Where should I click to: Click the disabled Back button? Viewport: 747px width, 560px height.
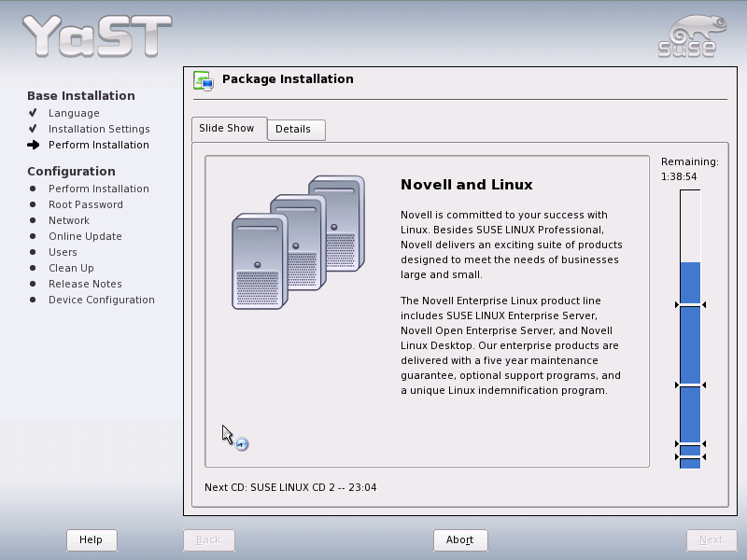(x=208, y=540)
